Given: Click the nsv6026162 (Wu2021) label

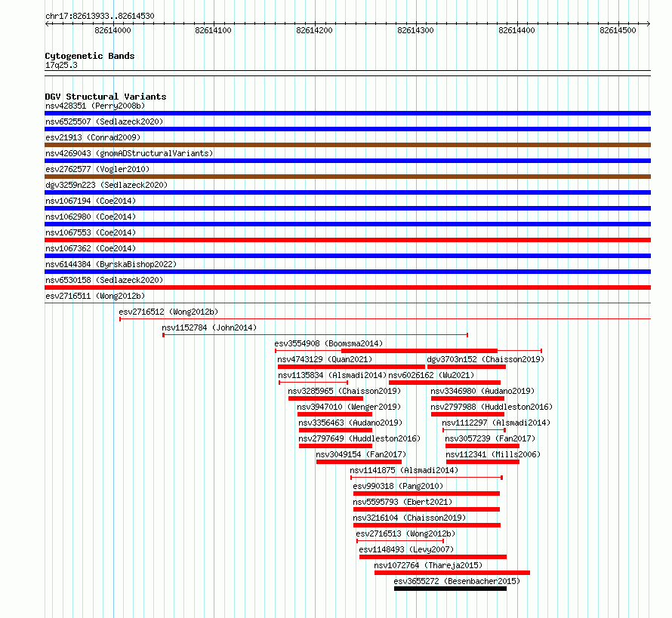Looking at the screenshot, I should (x=432, y=375).
